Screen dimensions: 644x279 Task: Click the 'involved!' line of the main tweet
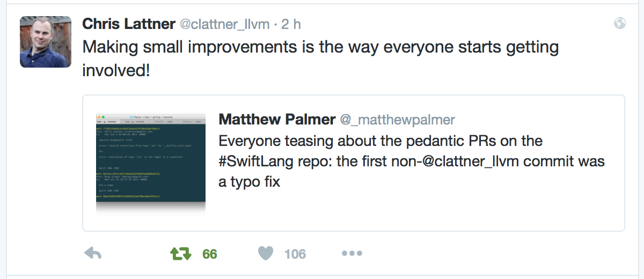click(116, 70)
